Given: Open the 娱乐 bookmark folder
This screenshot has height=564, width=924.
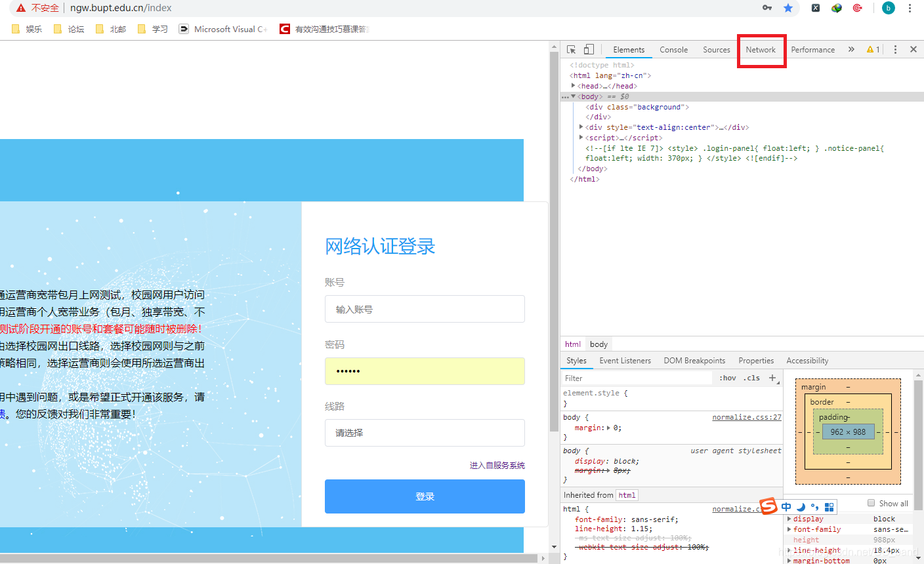Looking at the screenshot, I should click(x=27, y=29).
